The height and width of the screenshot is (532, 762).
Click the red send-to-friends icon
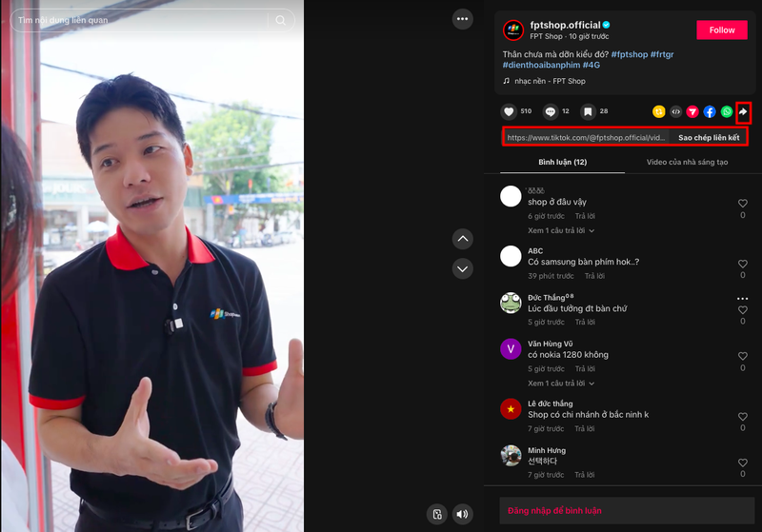coord(692,111)
